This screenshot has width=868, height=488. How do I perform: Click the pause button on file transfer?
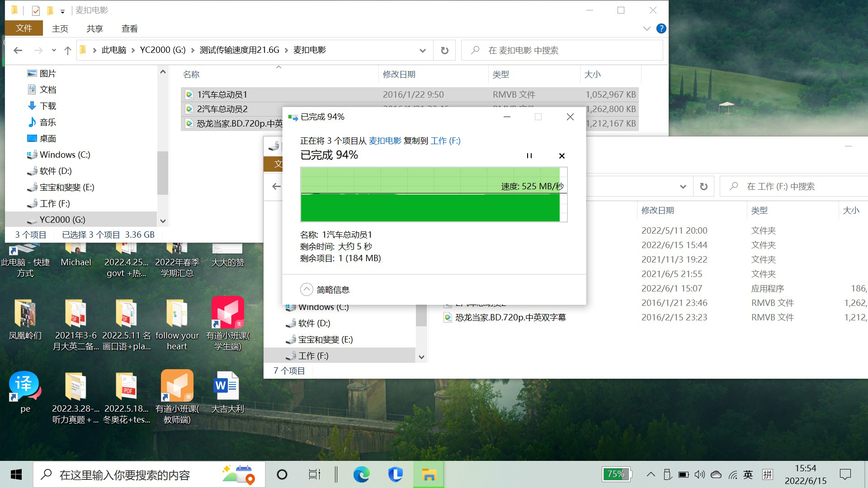(x=529, y=155)
